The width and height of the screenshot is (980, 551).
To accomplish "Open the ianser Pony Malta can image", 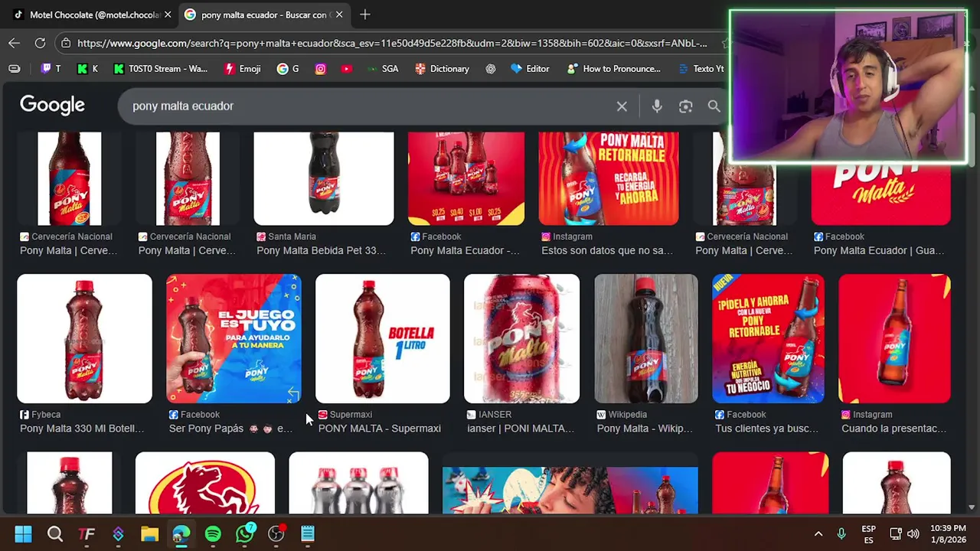I will tap(522, 338).
